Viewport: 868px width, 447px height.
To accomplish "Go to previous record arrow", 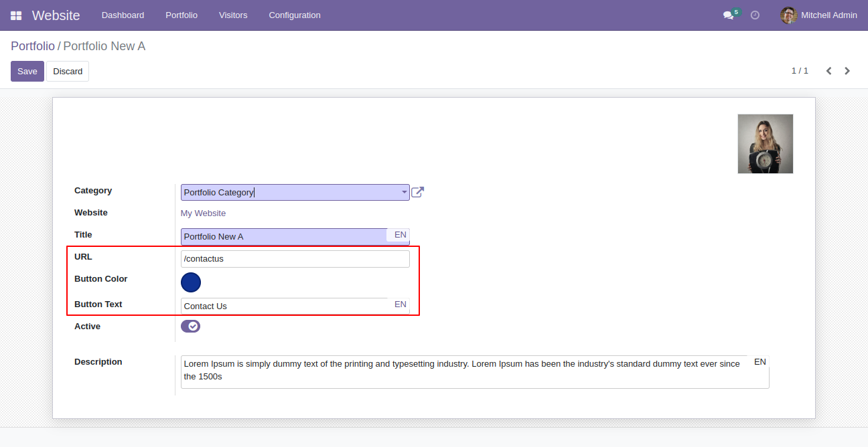I will coord(828,71).
